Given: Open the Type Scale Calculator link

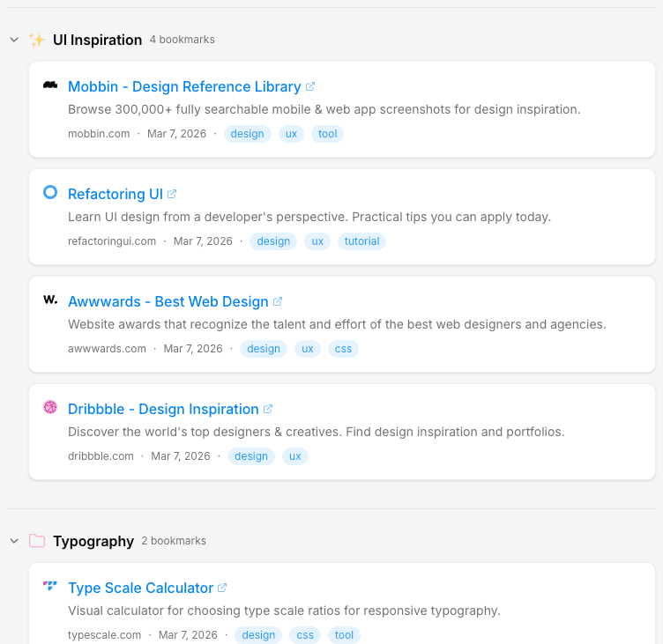Looking at the screenshot, I should tap(140, 588).
